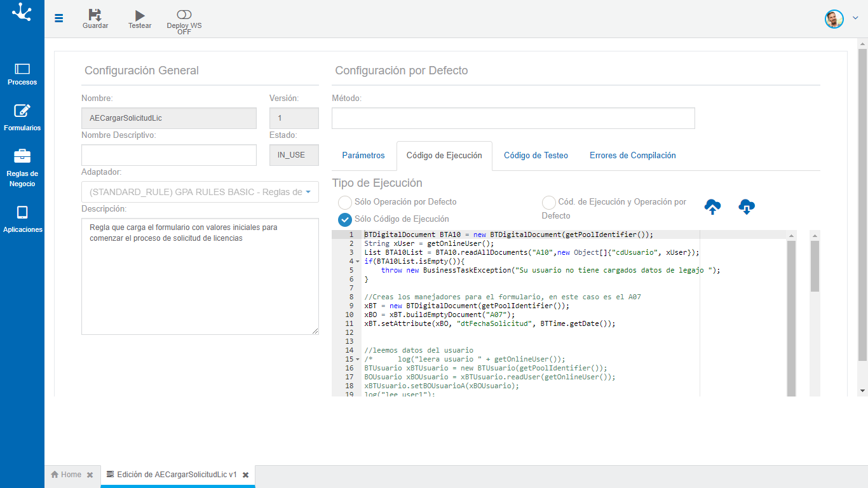Open the user avatar profile
The width and height of the screenshot is (868, 488).
[x=834, y=18]
